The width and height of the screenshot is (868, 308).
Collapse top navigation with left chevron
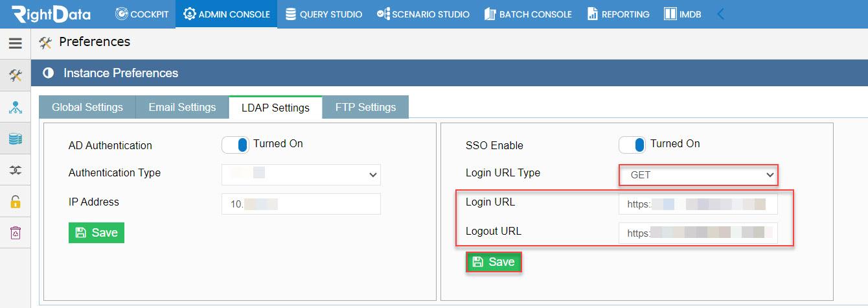[x=720, y=14]
